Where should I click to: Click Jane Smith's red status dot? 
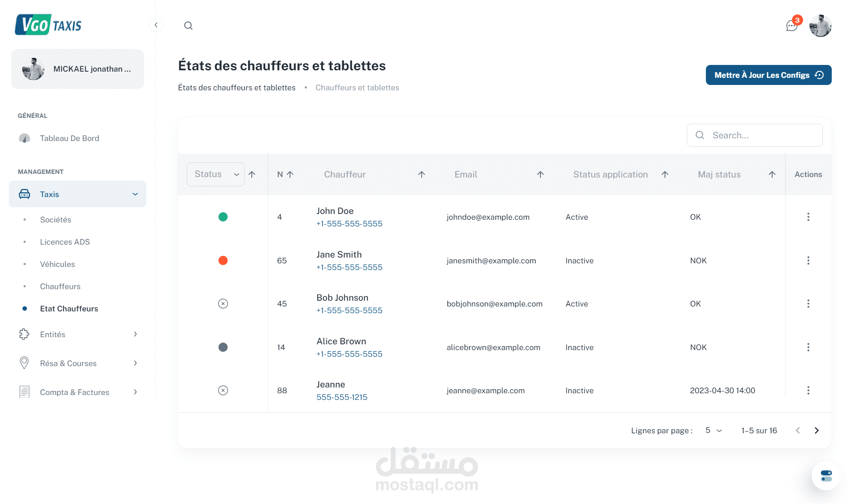[223, 261]
